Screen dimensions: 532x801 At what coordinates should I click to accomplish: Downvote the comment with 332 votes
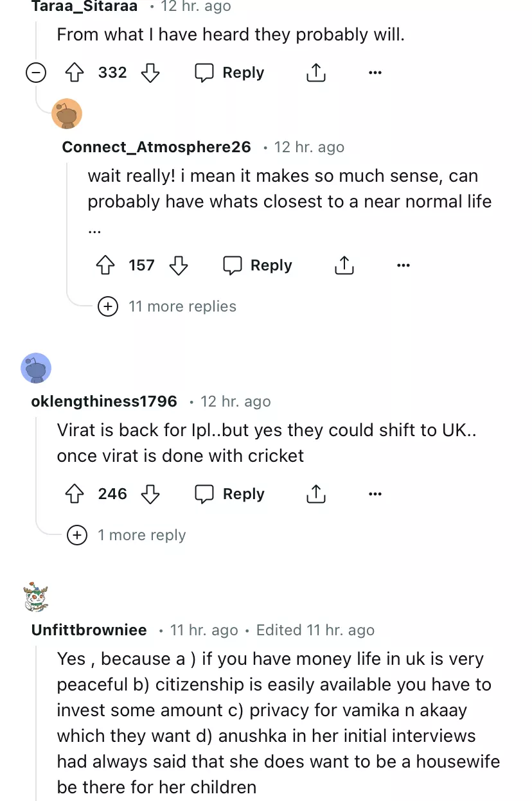[150, 73]
